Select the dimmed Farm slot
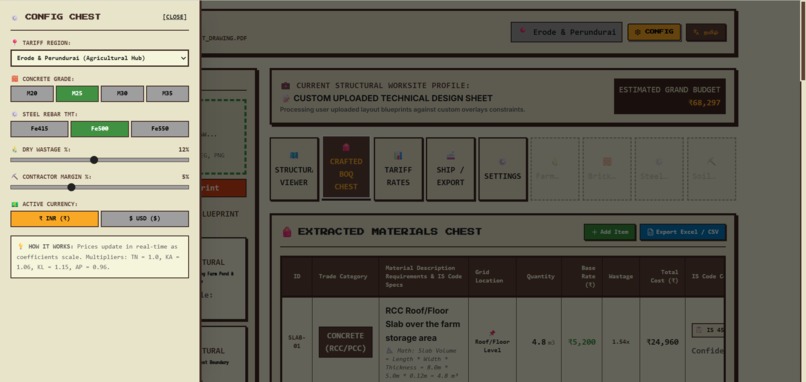This screenshot has height=382, width=806. point(555,169)
